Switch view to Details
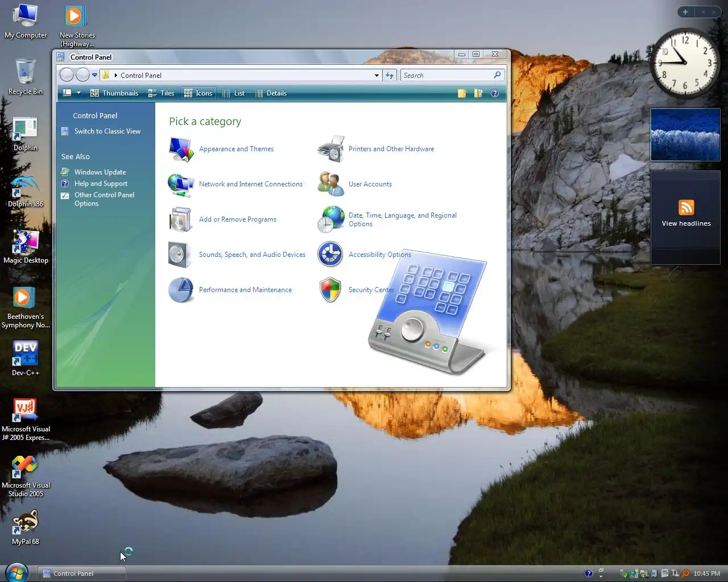The width and height of the screenshot is (728, 582). (x=271, y=93)
